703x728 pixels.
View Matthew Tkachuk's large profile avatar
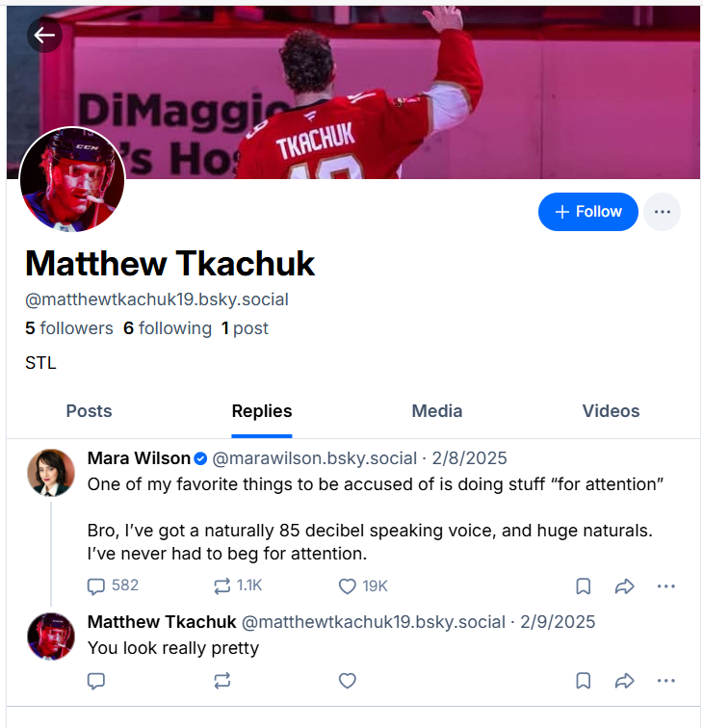pyautogui.click(x=72, y=180)
